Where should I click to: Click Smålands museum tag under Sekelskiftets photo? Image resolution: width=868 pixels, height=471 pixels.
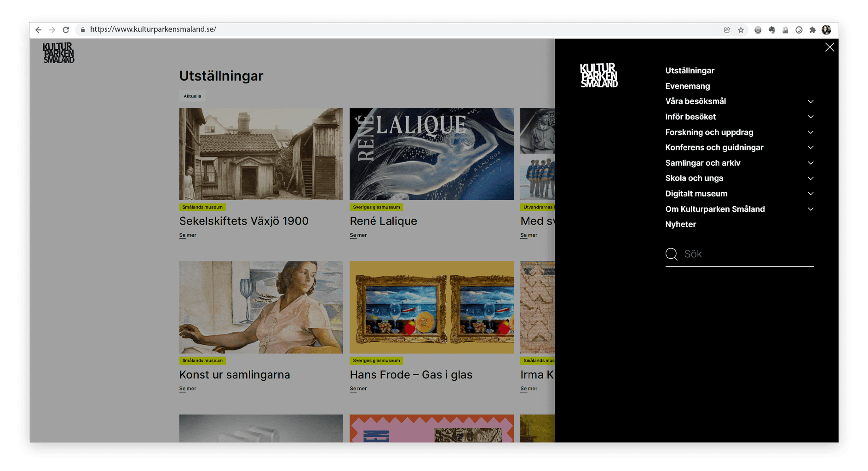[x=202, y=207]
